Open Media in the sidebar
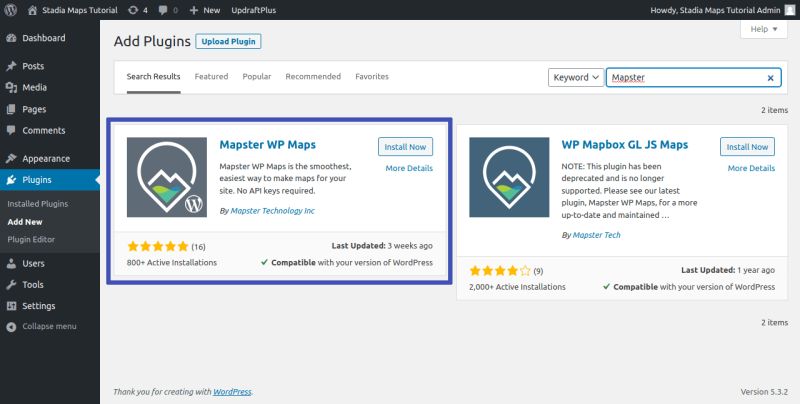 pyautogui.click(x=49, y=87)
